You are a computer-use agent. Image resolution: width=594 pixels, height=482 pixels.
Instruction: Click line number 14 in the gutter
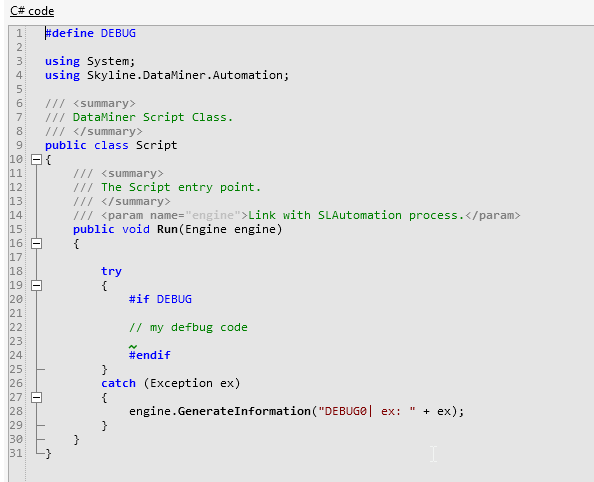pos(16,215)
